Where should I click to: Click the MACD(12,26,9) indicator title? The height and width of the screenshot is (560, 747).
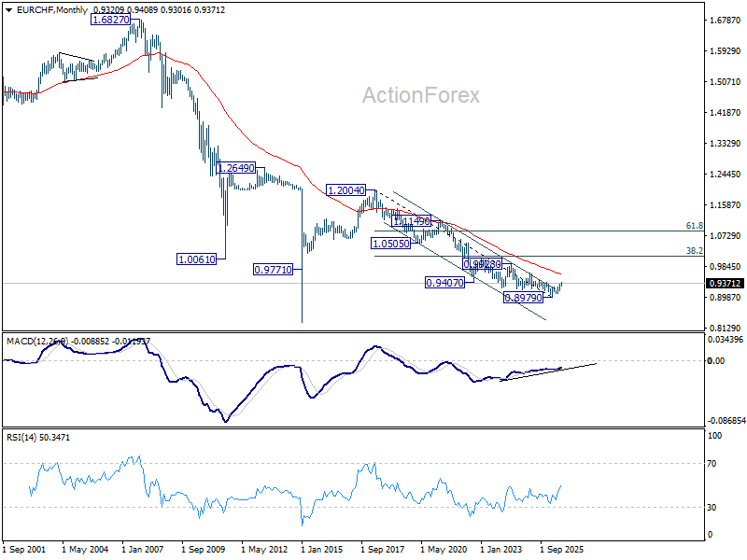[37, 342]
